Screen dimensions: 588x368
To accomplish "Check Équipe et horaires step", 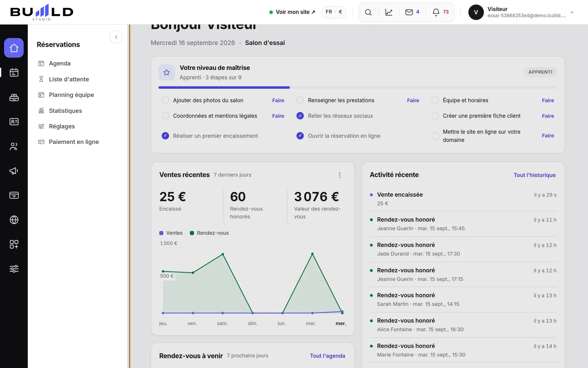I will (x=435, y=100).
